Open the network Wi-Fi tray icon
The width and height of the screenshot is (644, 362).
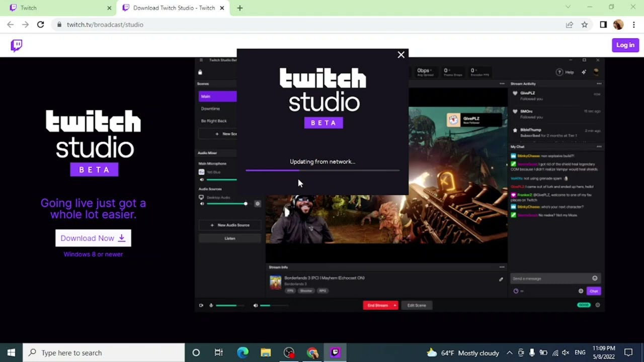tap(555, 353)
